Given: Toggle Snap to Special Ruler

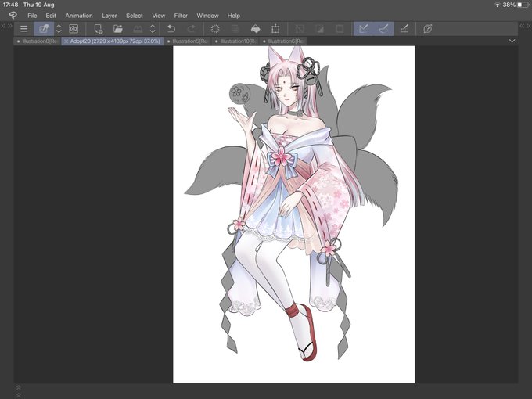Looking at the screenshot, I should [383, 29].
